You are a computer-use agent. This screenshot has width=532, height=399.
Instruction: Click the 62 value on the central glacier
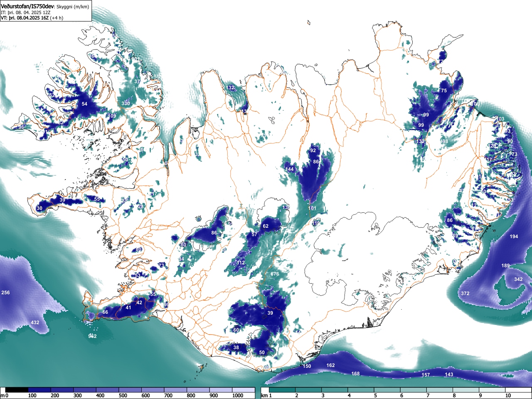click(x=266, y=226)
